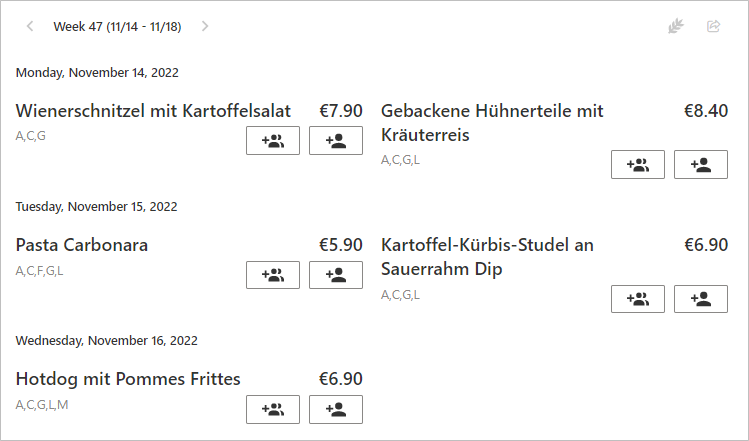The width and height of the screenshot is (749, 441).
Task: Add group order for Pasta Carbonara
Action: (273, 275)
